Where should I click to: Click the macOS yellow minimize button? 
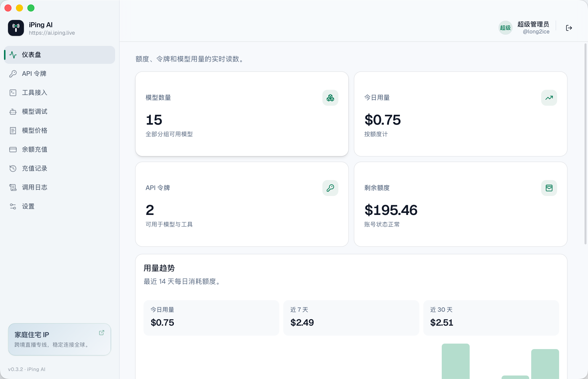(19, 8)
